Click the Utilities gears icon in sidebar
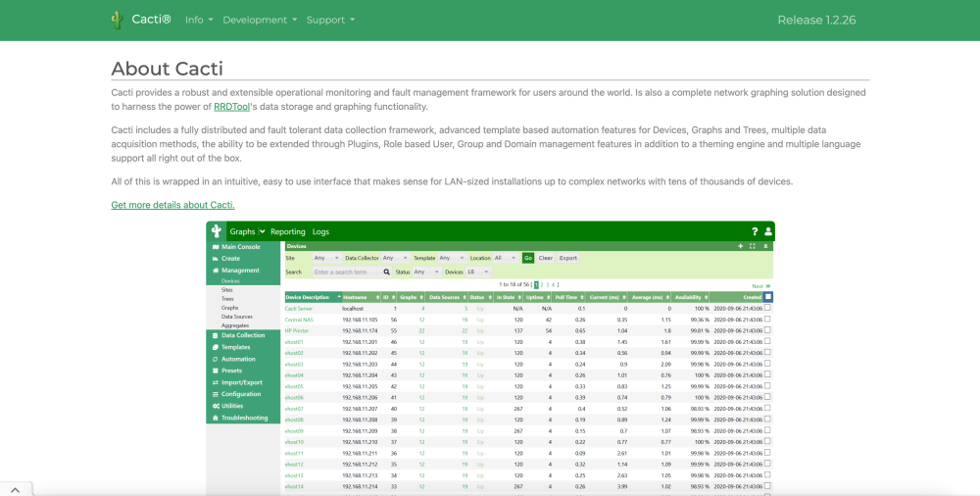The image size is (980, 496). (215, 406)
